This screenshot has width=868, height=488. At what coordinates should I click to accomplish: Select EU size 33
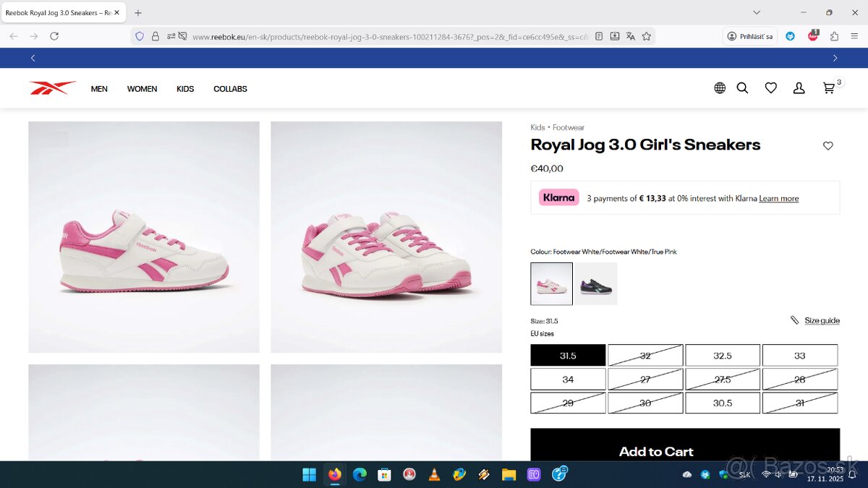[x=800, y=355]
